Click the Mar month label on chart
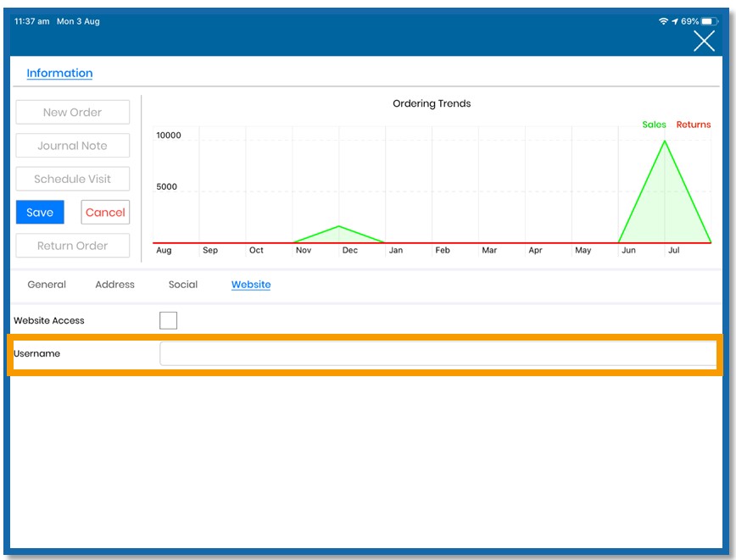The image size is (736, 560). coord(489,250)
